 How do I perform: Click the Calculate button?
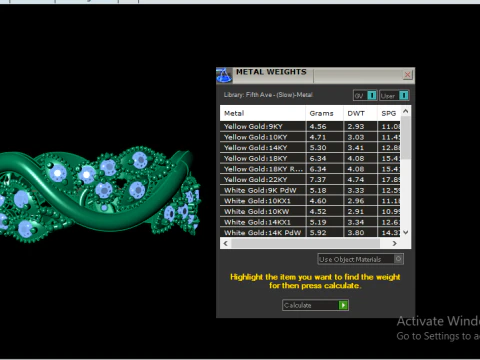pyautogui.click(x=315, y=305)
